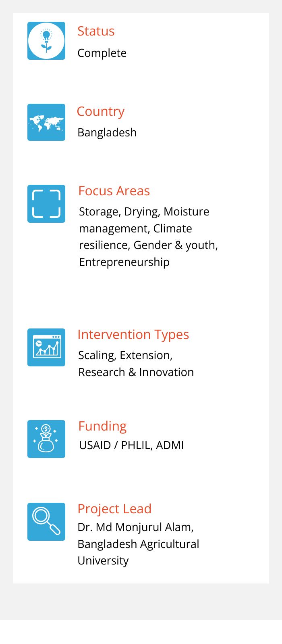Click the Storage, Drying, Moisture text line
This screenshot has width=282, height=644.
(144, 211)
